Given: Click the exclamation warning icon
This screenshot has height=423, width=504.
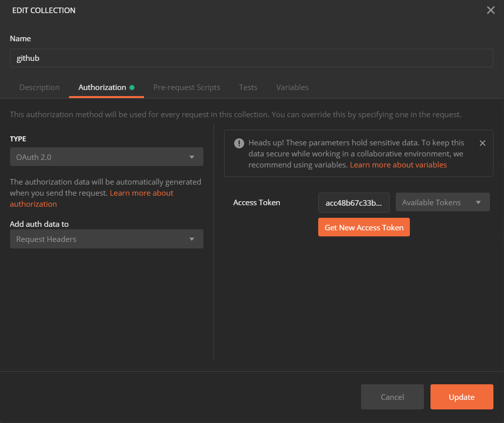Looking at the screenshot, I should 239,143.
